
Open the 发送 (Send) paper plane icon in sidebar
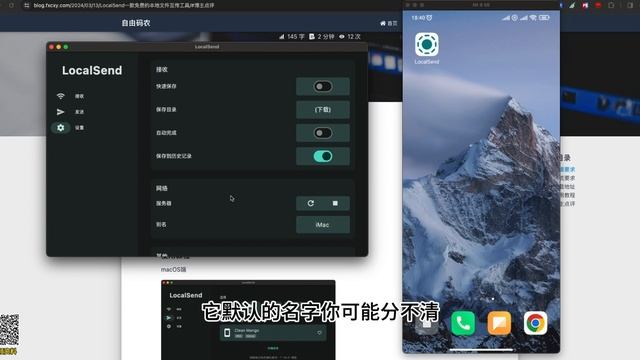coord(60,112)
